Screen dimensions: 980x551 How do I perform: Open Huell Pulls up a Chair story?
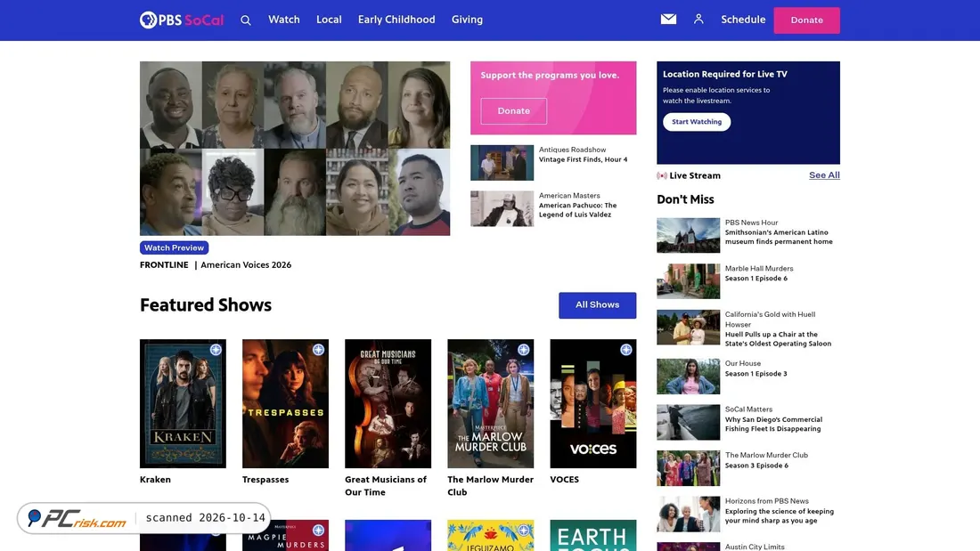tap(778, 338)
